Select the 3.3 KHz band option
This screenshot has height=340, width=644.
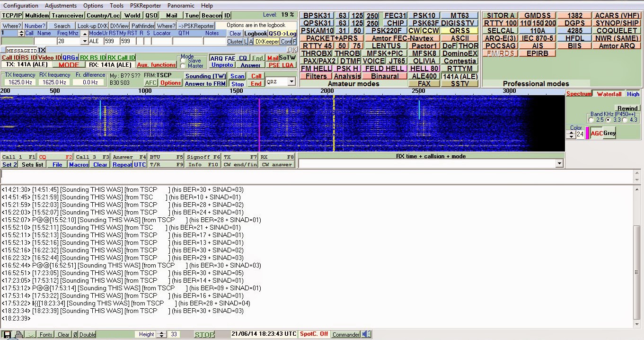click(608, 120)
